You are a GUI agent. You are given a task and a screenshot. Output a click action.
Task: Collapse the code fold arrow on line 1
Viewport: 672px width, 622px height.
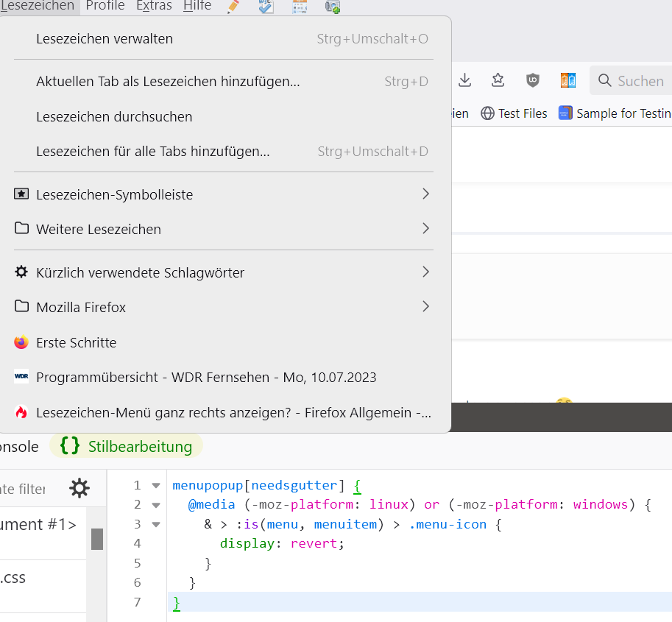click(x=155, y=486)
